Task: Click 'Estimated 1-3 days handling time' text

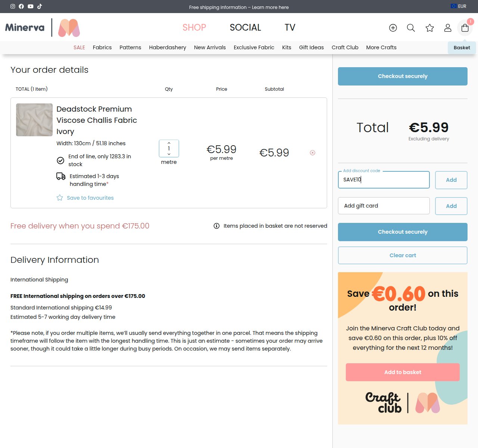Action: (94, 180)
